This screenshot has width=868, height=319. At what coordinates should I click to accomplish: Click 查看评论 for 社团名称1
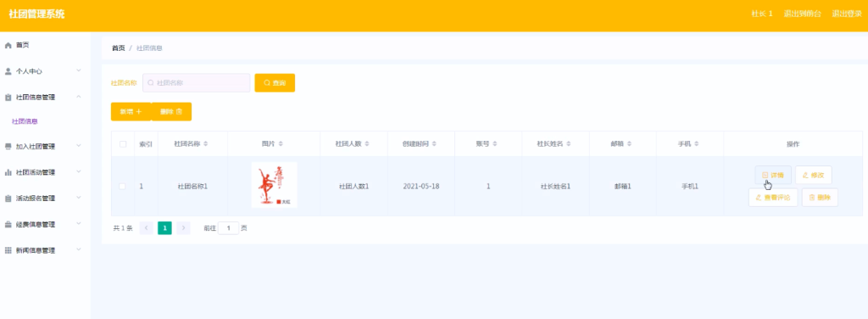(x=773, y=197)
